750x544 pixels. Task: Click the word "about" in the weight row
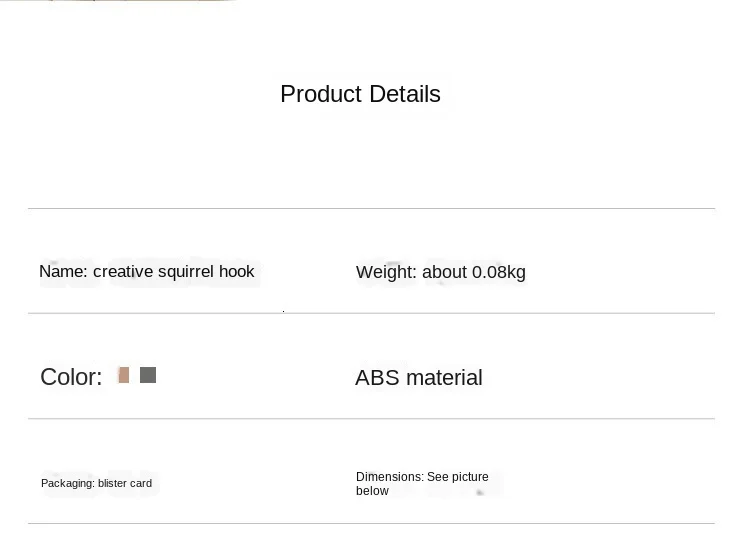coord(445,272)
